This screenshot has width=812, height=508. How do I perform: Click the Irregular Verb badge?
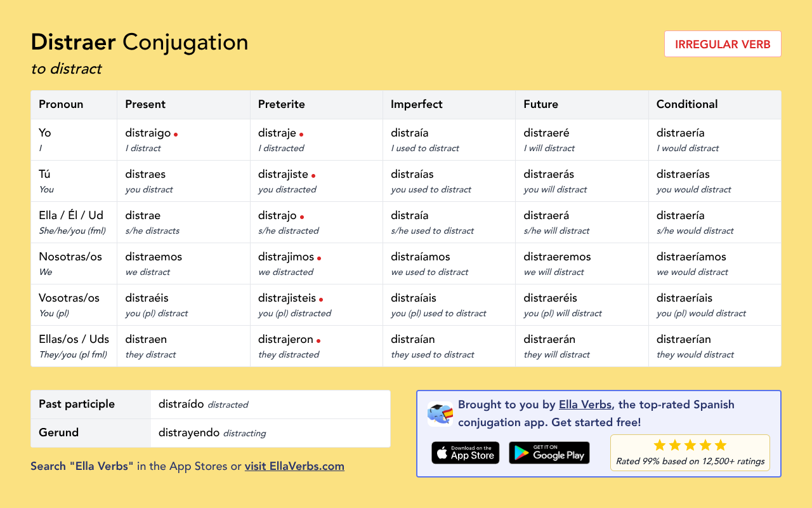click(723, 44)
